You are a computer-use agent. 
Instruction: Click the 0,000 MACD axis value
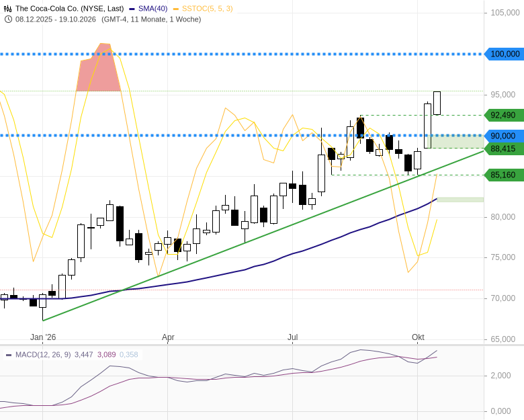pyautogui.click(x=500, y=411)
